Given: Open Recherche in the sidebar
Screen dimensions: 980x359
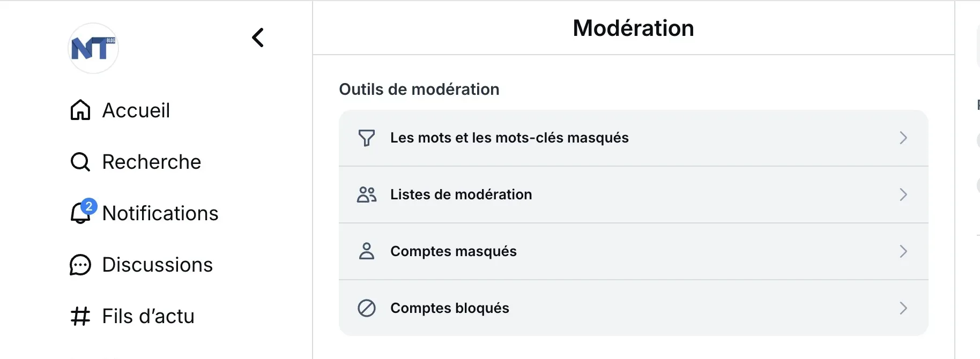Looking at the screenshot, I should [x=152, y=162].
